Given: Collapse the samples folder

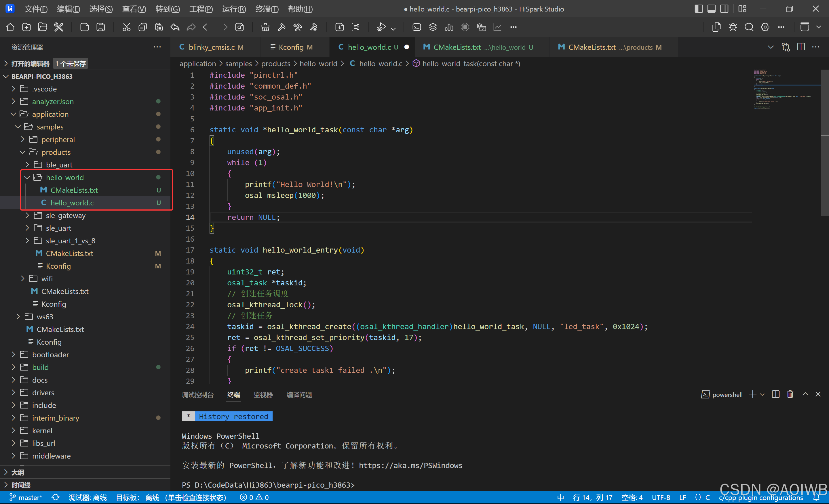Looking at the screenshot, I should [18, 127].
